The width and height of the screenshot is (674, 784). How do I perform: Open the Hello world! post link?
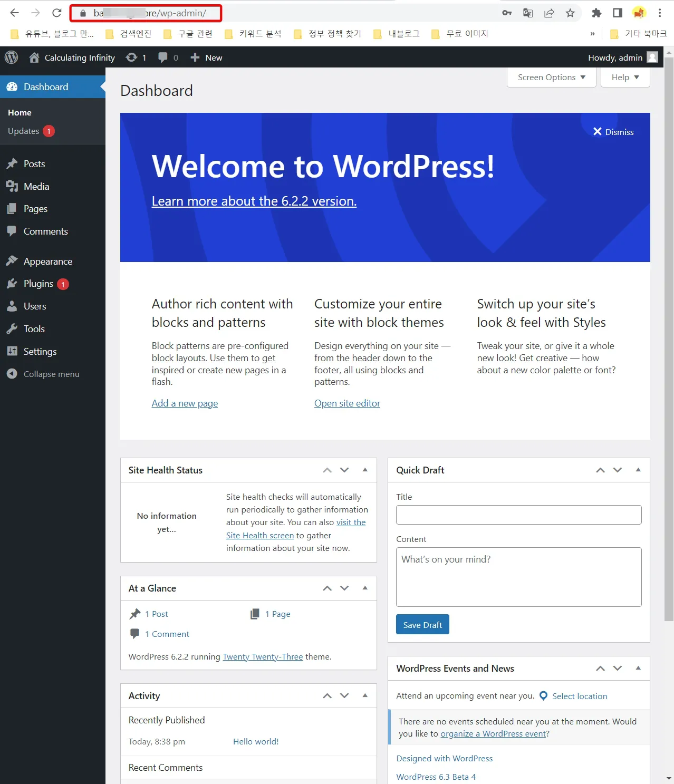pyautogui.click(x=256, y=742)
